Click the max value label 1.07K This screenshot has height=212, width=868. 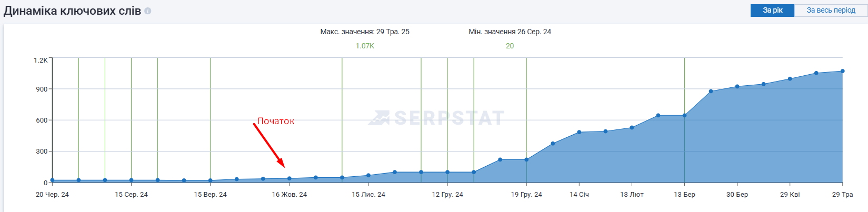point(365,46)
